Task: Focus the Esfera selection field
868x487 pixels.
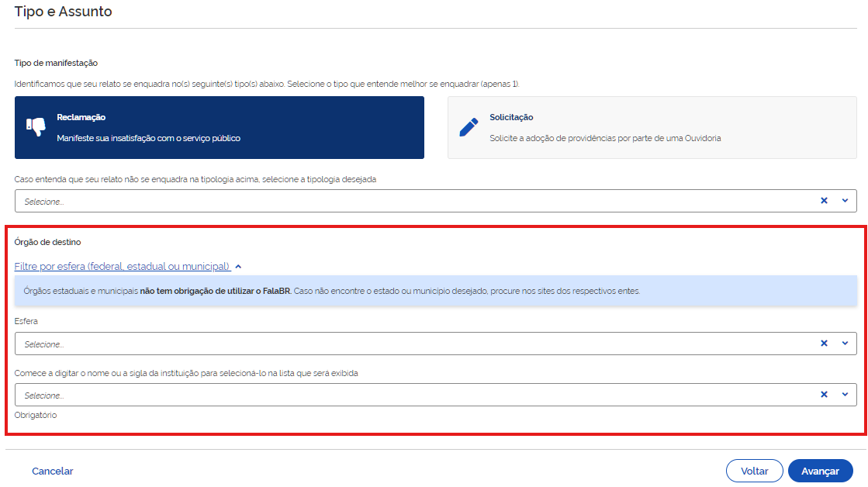Action: pyautogui.click(x=411, y=344)
